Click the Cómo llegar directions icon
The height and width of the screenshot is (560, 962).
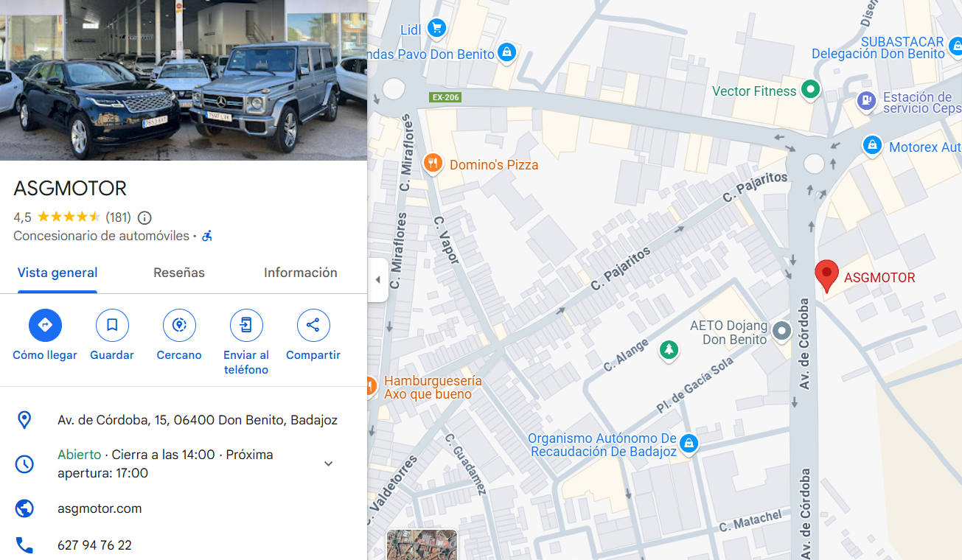click(x=45, y=325)
